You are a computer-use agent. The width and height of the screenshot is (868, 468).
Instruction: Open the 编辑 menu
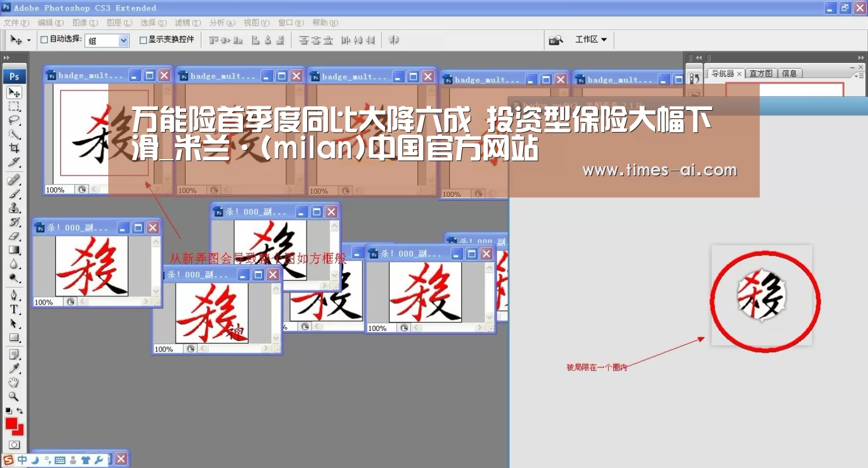click(x=50, y=23)
